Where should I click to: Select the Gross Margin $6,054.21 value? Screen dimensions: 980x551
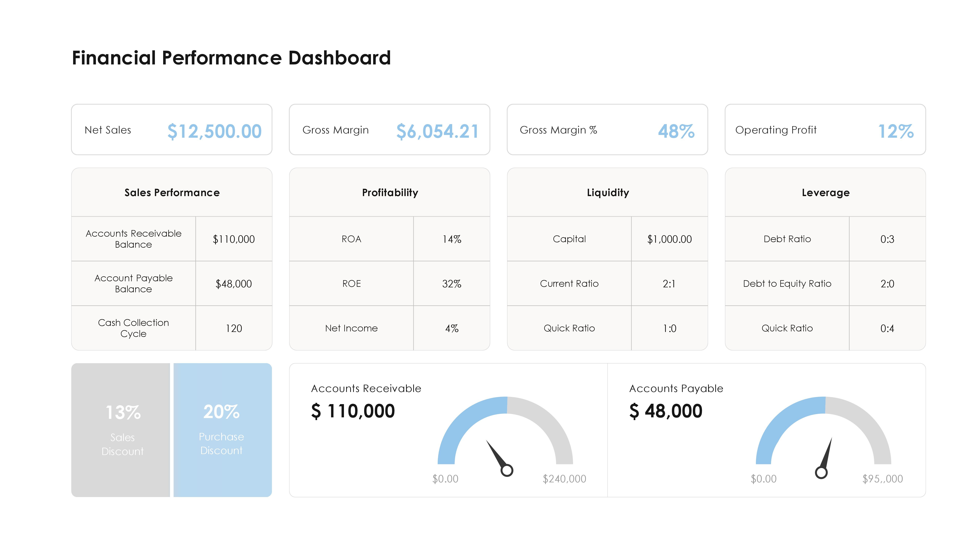click(x=437, y=131)
